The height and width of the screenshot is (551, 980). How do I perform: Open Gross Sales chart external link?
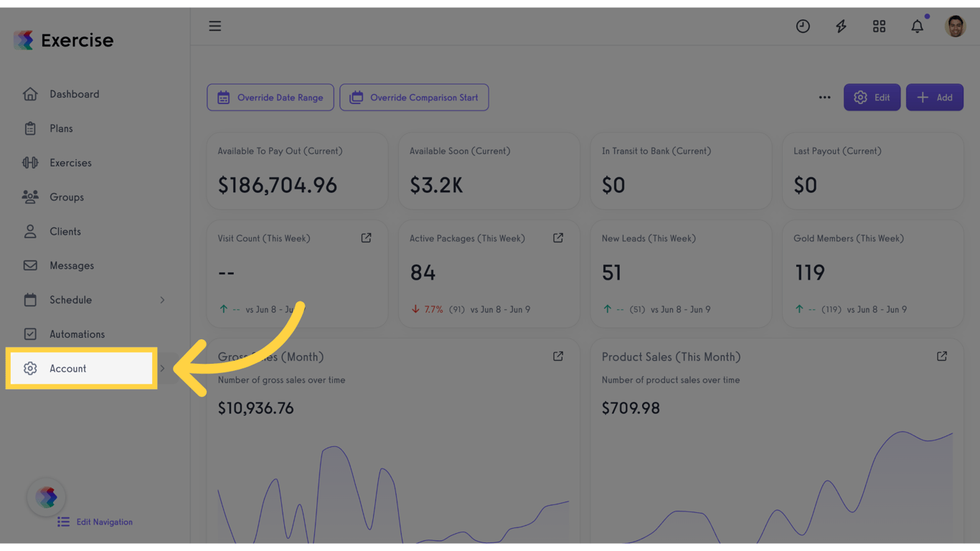point(558,357)
